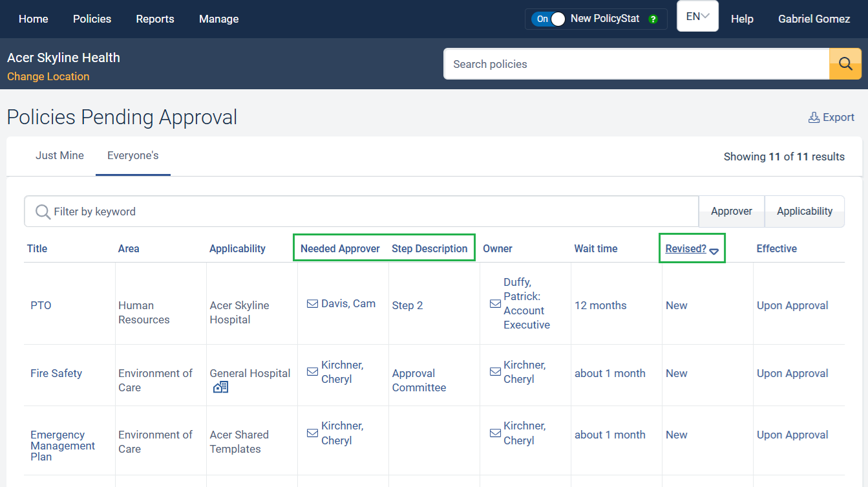Switch to the Just Mine tab
This screenshot has width=868, height=487.
click(59, 156)
